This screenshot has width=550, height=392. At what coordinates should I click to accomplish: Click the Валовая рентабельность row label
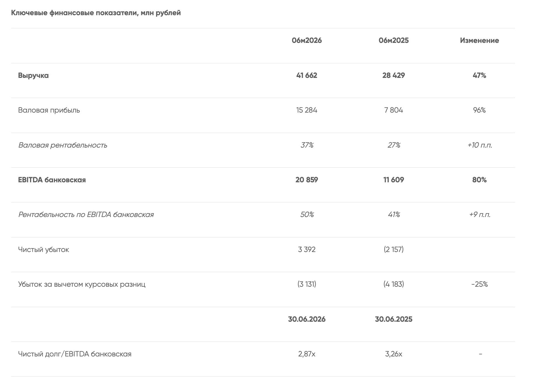point(63,145)
